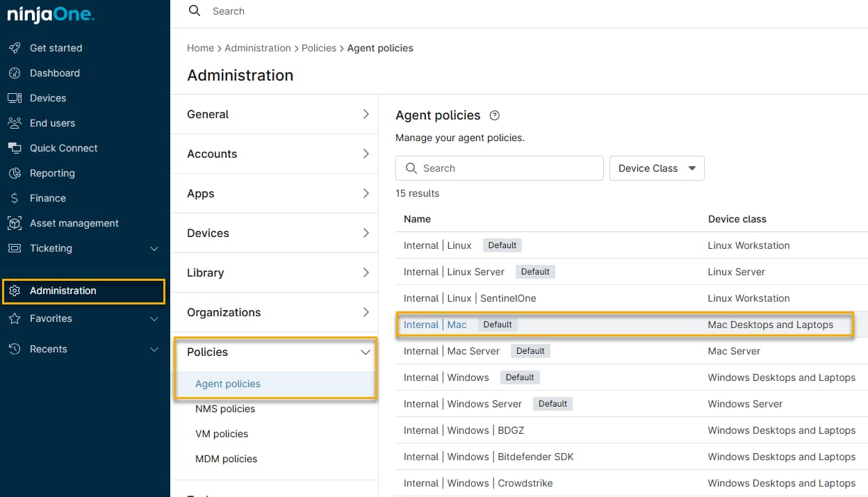Image resolution: width=868 pixels, height=497 pixels.
Task: Select MDM policies in the submenu
Action: pos(226,459)
